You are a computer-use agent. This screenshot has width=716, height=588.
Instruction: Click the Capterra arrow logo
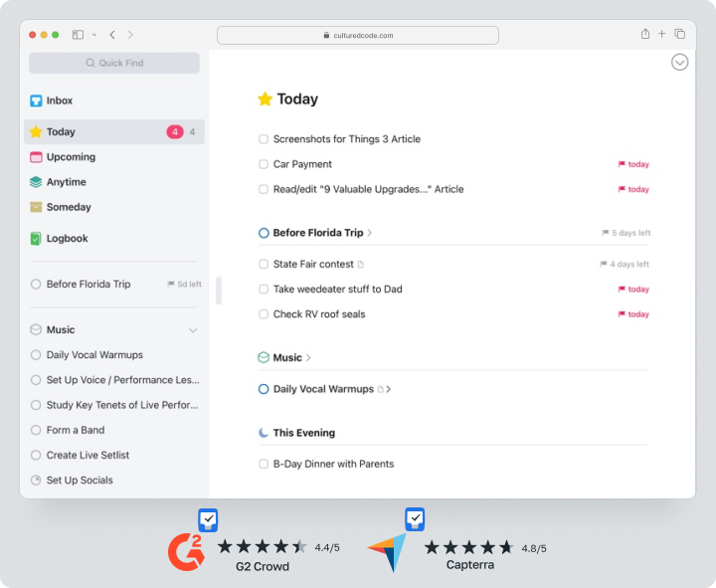coord(387,552)
